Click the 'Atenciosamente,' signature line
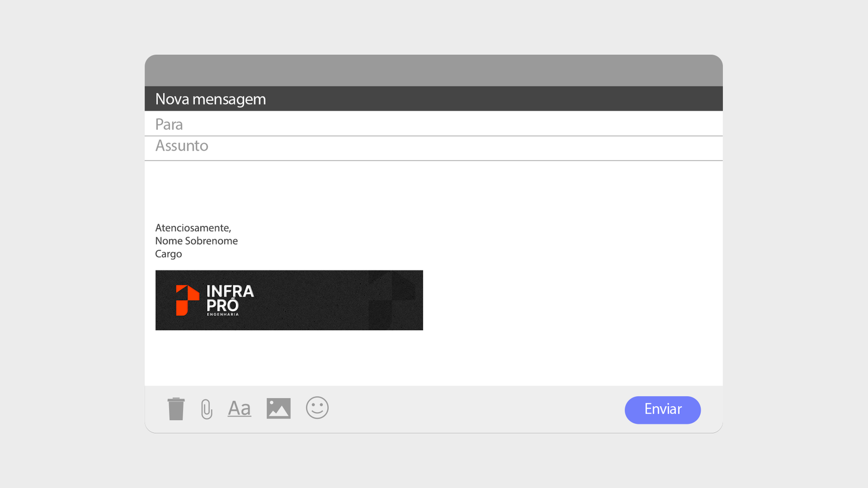This screenshot has height=488, width=868. click(193, 228)
